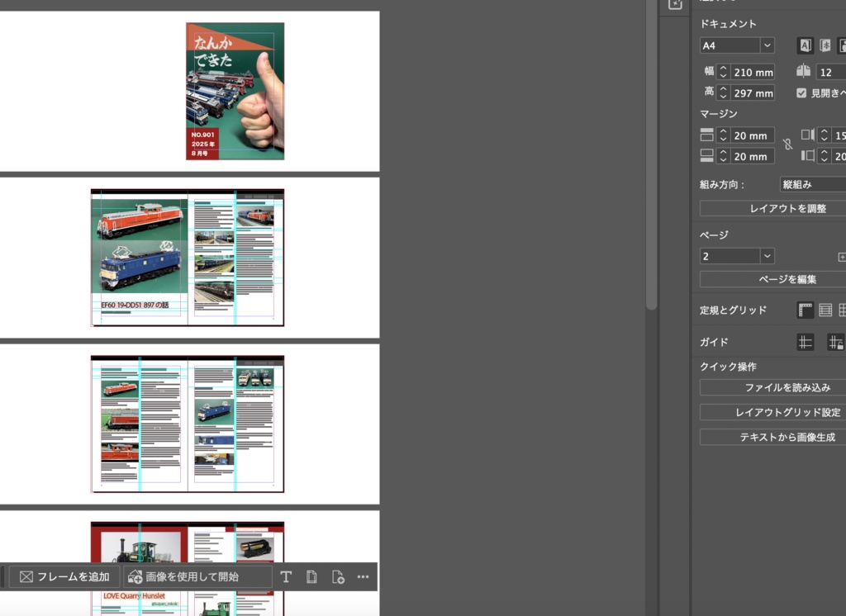846x616 pixels.
Task: Select the blue EF60 locomotive large photo
Action: (140, 267)
